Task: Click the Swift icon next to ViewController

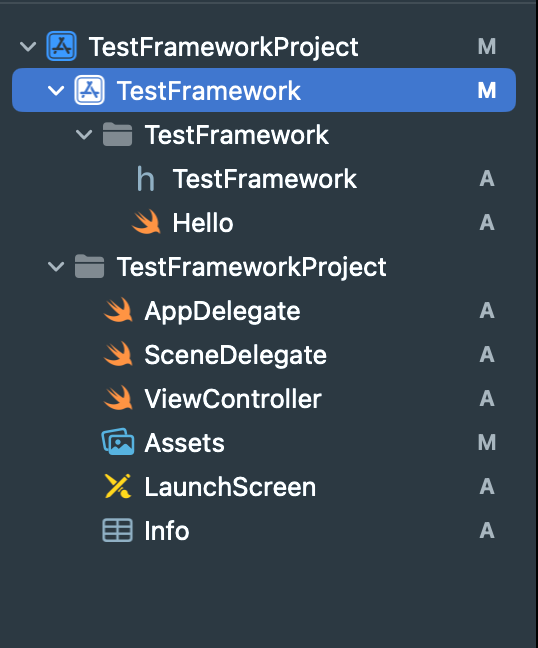Action: [x=118, y=398]
